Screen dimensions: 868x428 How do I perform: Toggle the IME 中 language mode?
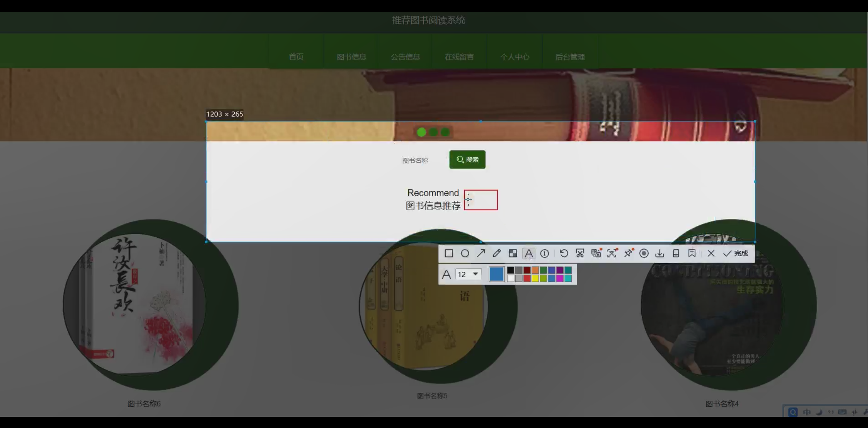tap(807, 412)
